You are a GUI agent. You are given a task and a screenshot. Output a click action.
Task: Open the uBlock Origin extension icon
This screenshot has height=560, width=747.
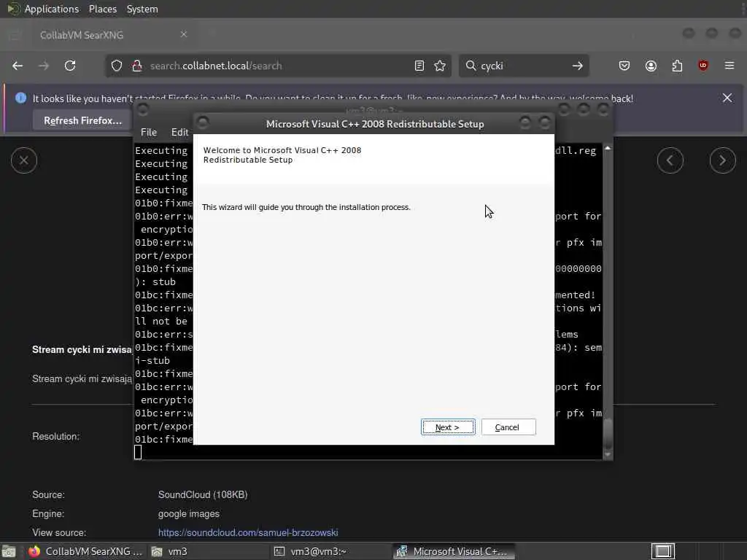[x=703, y=66]
